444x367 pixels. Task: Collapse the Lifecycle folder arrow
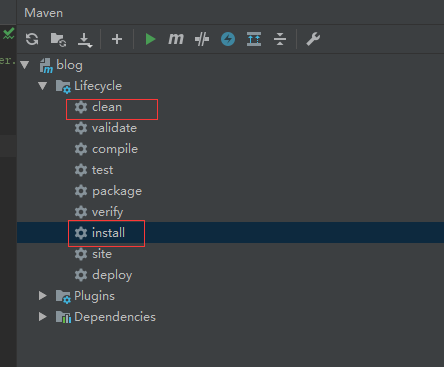click(x=42, y=86)
